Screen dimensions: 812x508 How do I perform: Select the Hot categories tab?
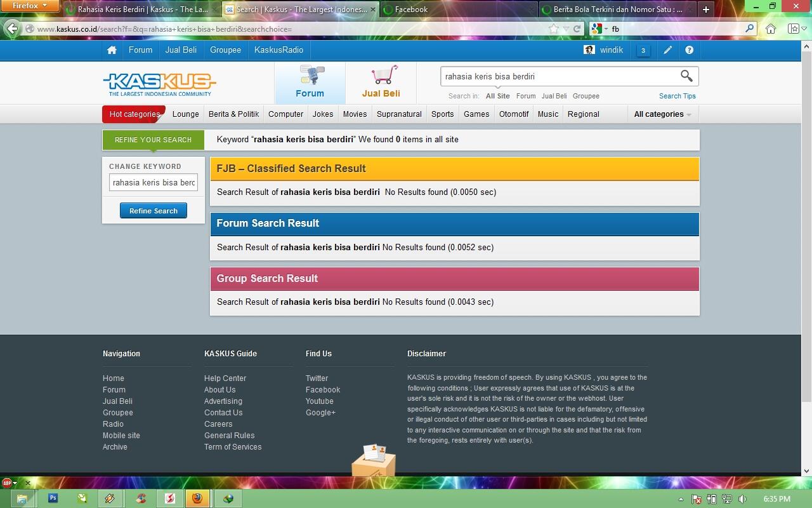[x=134, y=114]
